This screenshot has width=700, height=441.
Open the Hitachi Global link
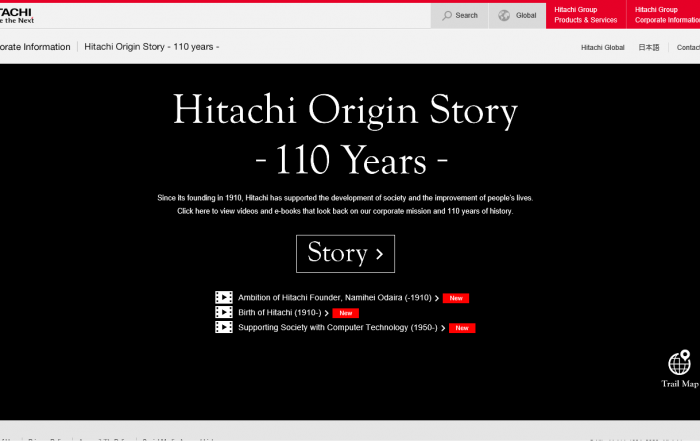tap(602, 47)
